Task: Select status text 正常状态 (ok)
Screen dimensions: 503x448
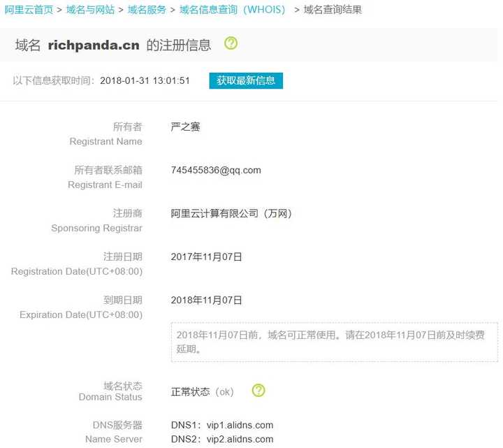Action: (x=203, y=392)
